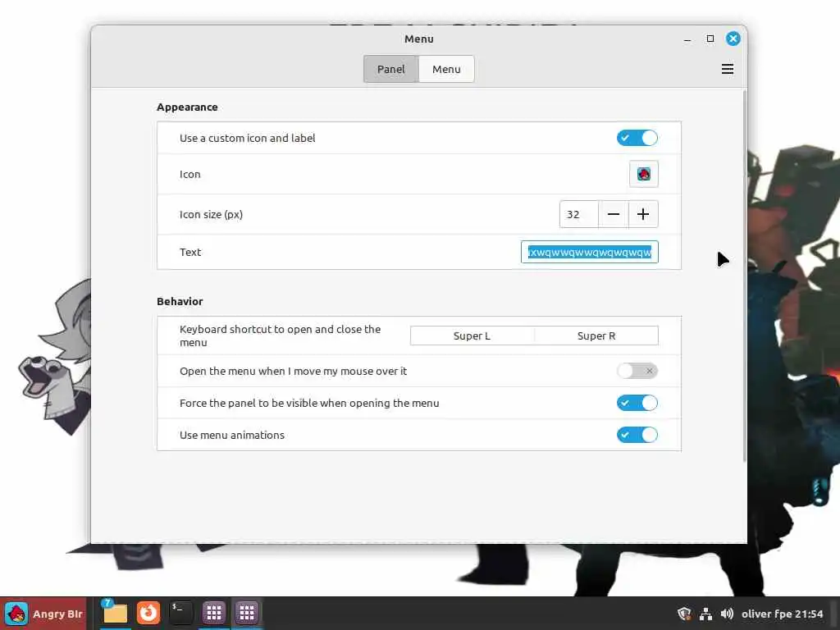Screen dimensions: 840x630
Task: Select the first grid app taskbar icon
Action: [x=214, y=613]
